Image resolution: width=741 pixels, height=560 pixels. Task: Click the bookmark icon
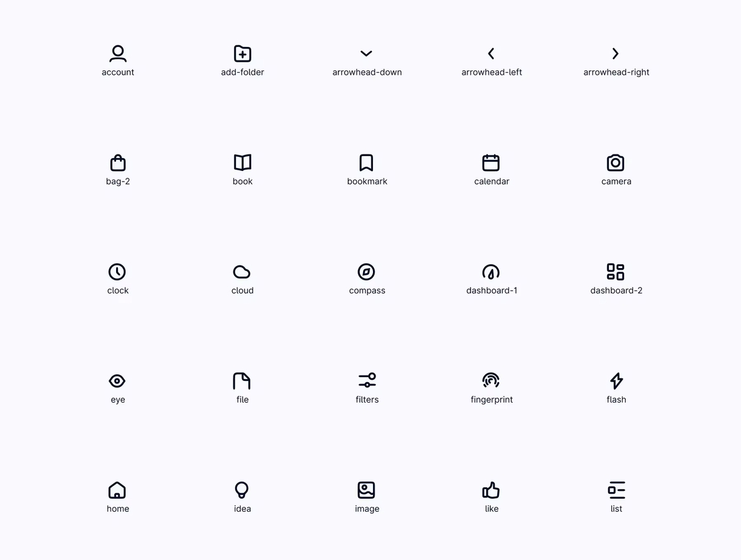366,163
